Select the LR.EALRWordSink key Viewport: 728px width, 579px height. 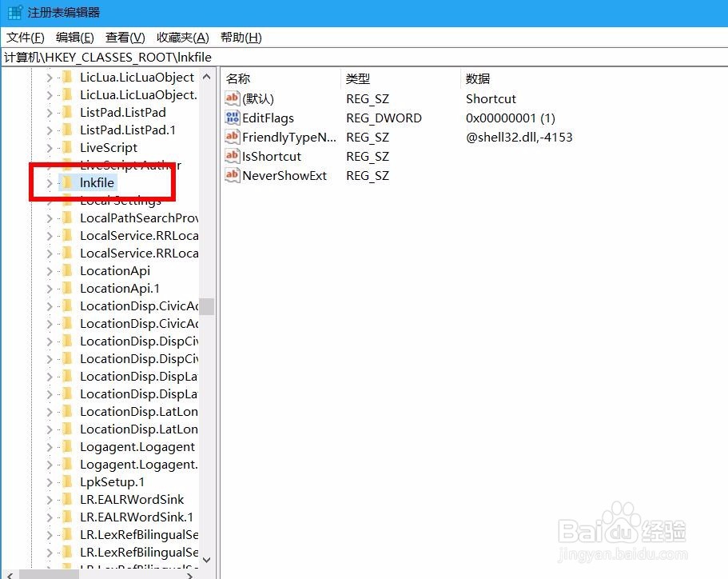[133, 499]
